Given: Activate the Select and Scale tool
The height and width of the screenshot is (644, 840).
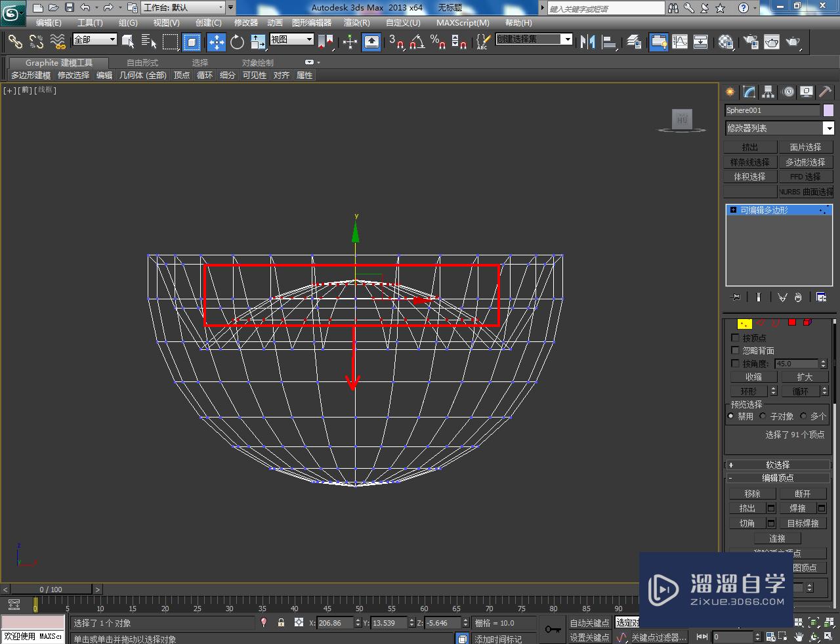Looking at the screenshot, I should click(x=258, y=42).
